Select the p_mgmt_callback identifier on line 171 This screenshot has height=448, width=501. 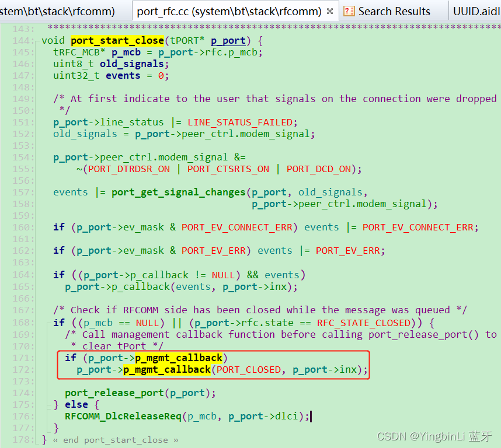(x=178, y=357)
